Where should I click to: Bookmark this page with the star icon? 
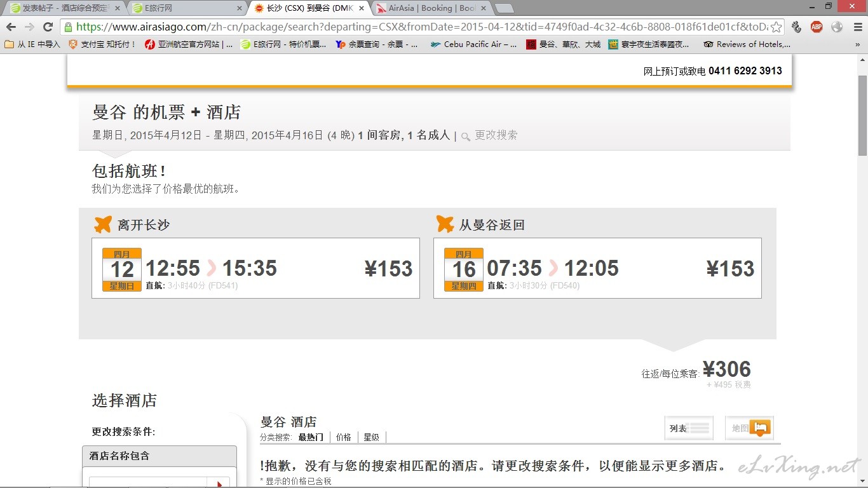776,27
